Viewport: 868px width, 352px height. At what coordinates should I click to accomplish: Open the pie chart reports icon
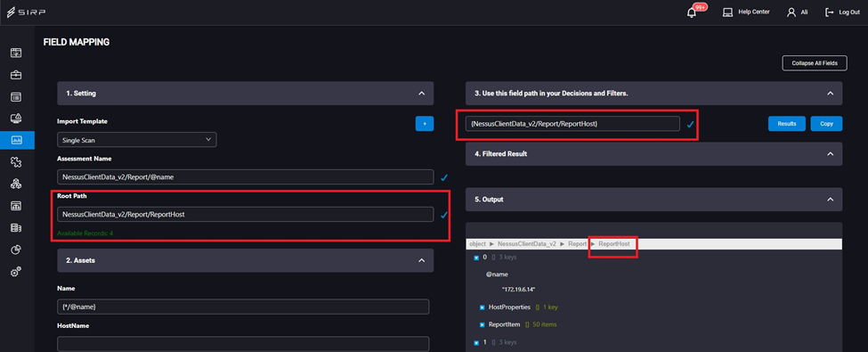pyautogui.click(x=16, y=250)
